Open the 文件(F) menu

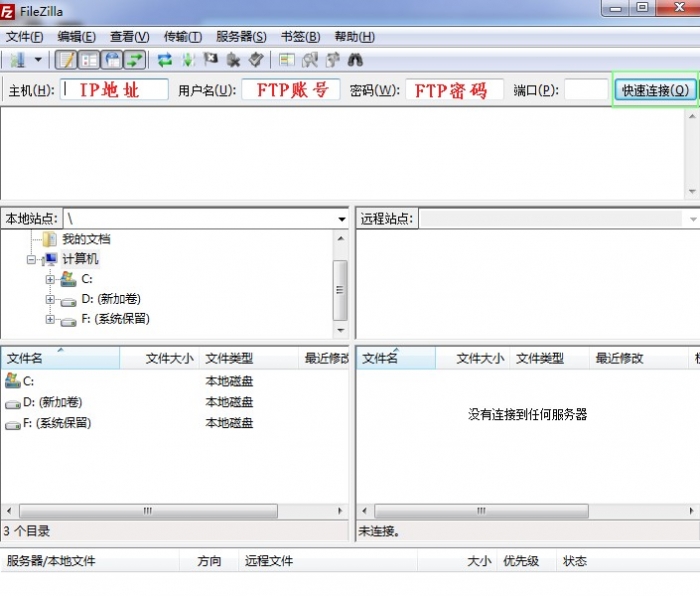tap(24, 37)
